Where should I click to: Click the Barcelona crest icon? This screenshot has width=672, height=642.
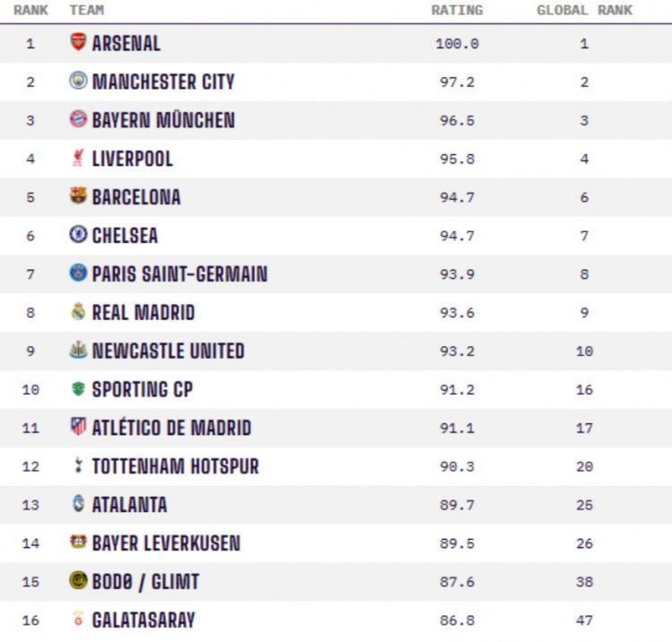click(x=78, y=196)
